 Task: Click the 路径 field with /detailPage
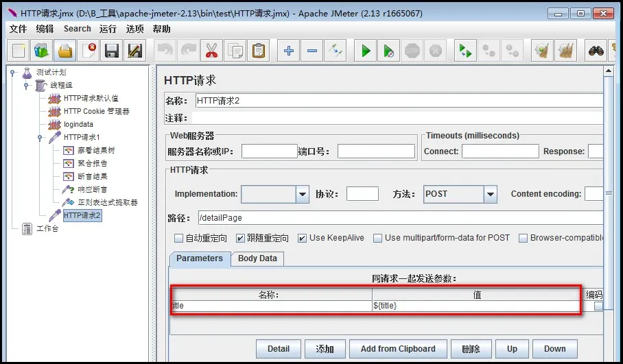(x=401, y=218)
